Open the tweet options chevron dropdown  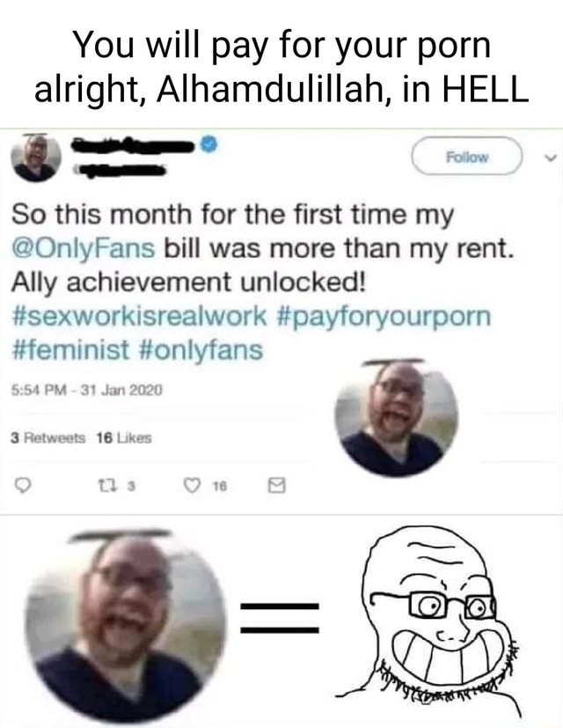(551, 158)
